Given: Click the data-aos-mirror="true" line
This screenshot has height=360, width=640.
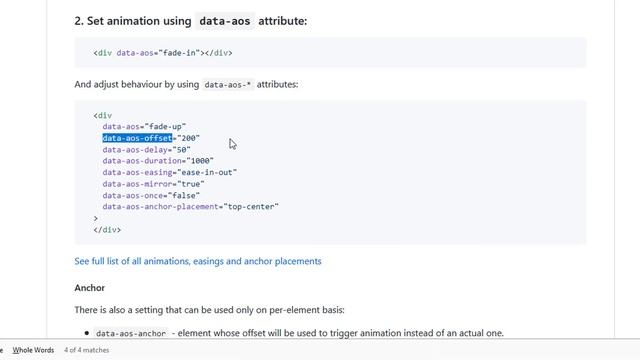Looking at the screenshot, I should coord(153,184).
